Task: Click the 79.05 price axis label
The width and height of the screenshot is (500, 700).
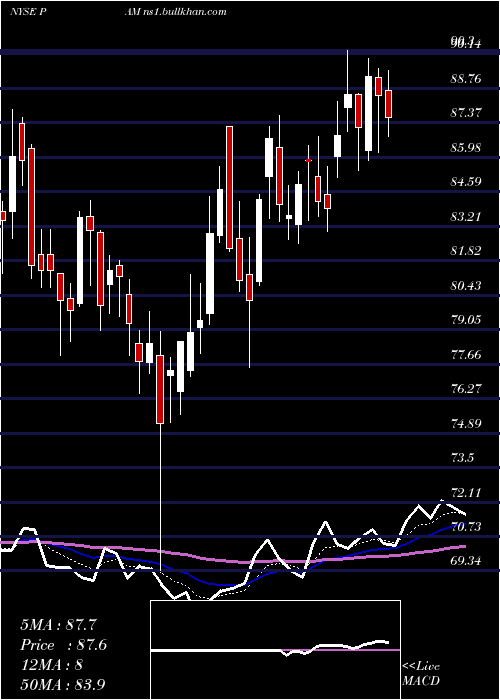Action: [467, 320]
